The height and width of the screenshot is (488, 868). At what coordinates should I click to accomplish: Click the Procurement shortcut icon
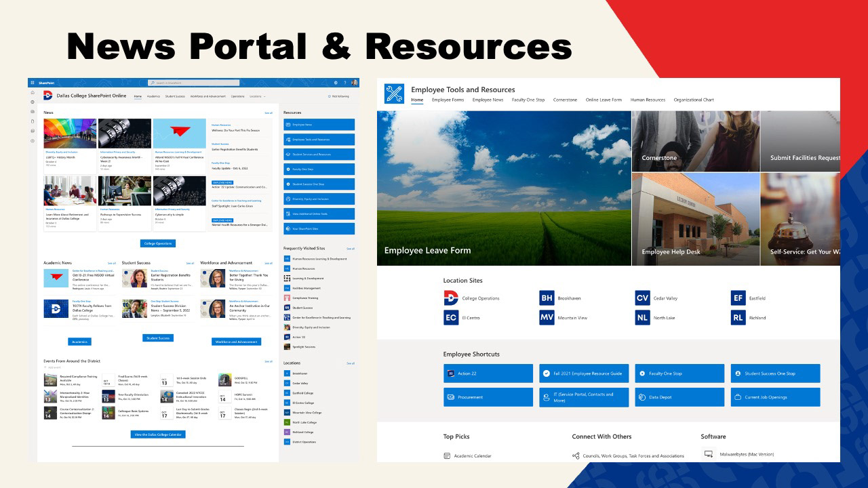click(451, 397)
